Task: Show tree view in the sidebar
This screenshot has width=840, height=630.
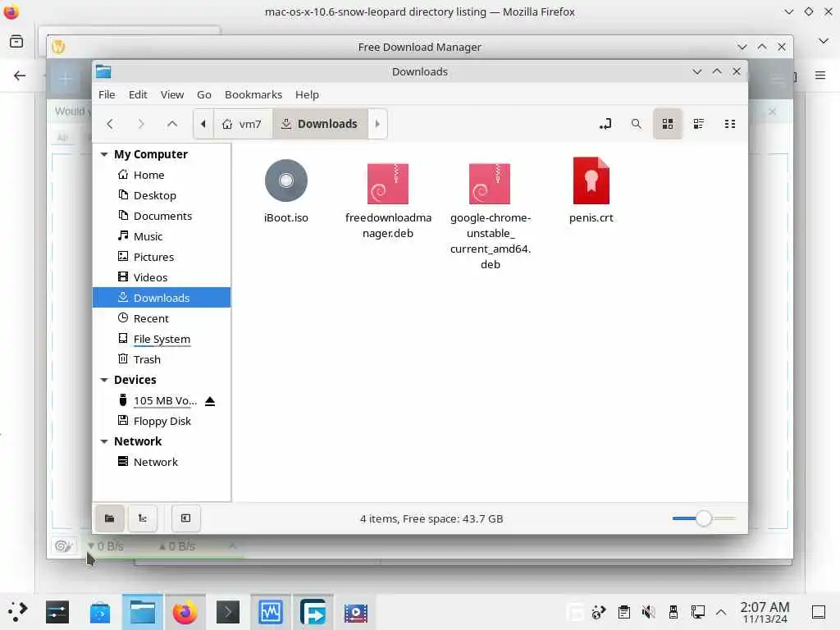Action: [143, 518]
